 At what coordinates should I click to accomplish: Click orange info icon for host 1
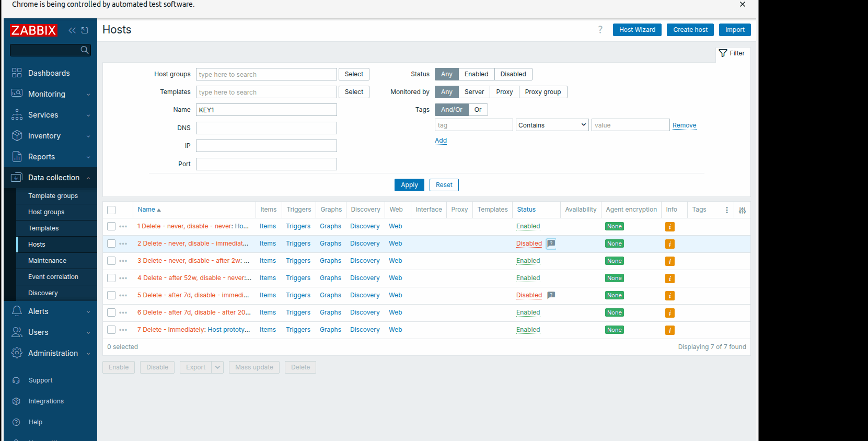[x=669, y=227]
